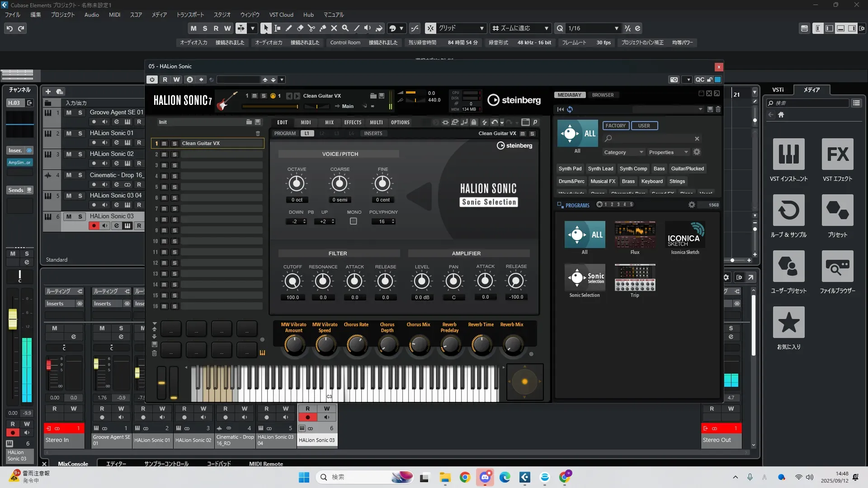Open the VST Cloud menu
The height and width of the screenshot is (488, 868).
[x=281, y=15]
